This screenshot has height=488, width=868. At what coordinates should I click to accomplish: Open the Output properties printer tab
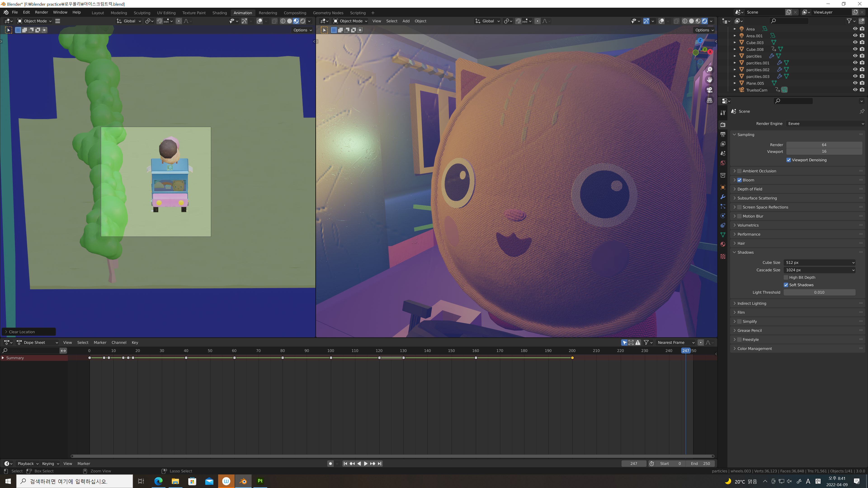coord(723,134)
